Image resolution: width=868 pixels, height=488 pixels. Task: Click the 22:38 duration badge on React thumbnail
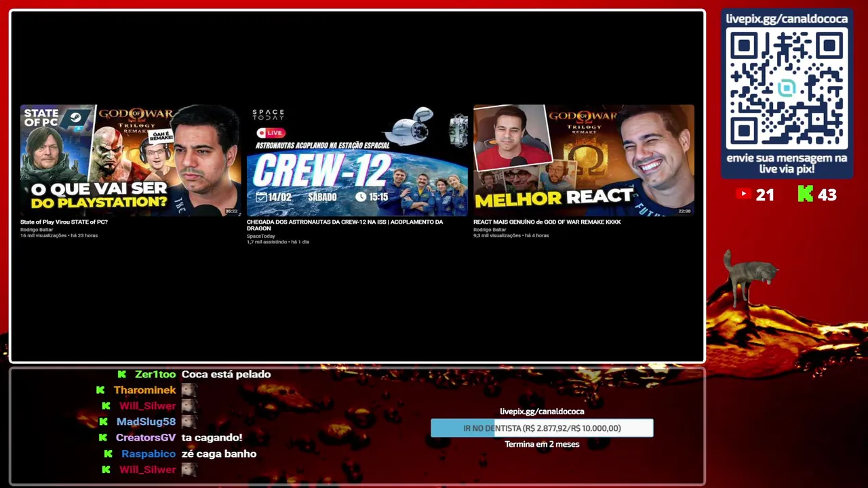point(685,211)
